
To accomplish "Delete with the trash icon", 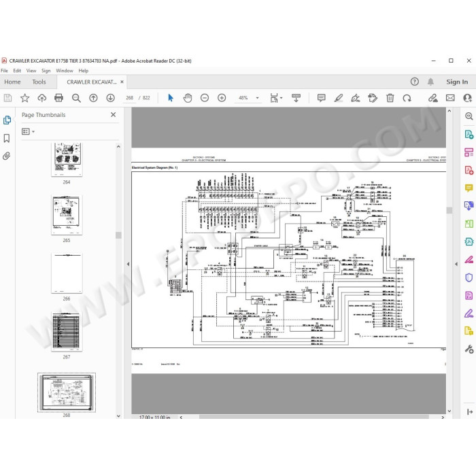I will coord(390,98).
